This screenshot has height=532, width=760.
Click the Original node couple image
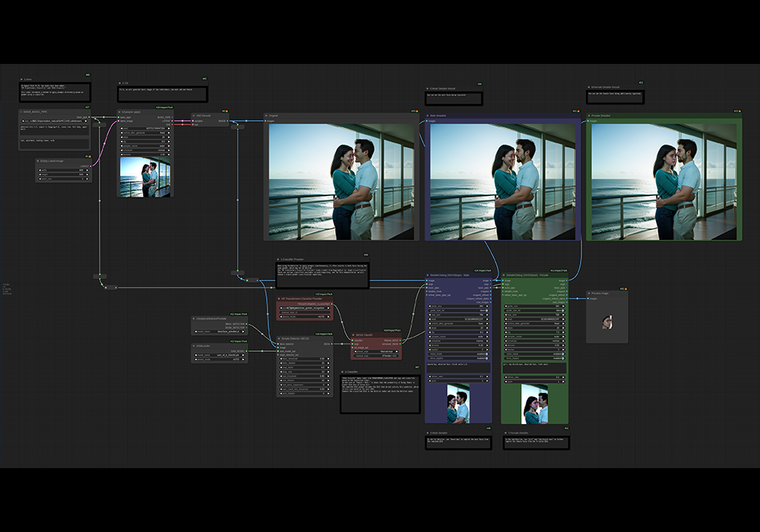341,182
